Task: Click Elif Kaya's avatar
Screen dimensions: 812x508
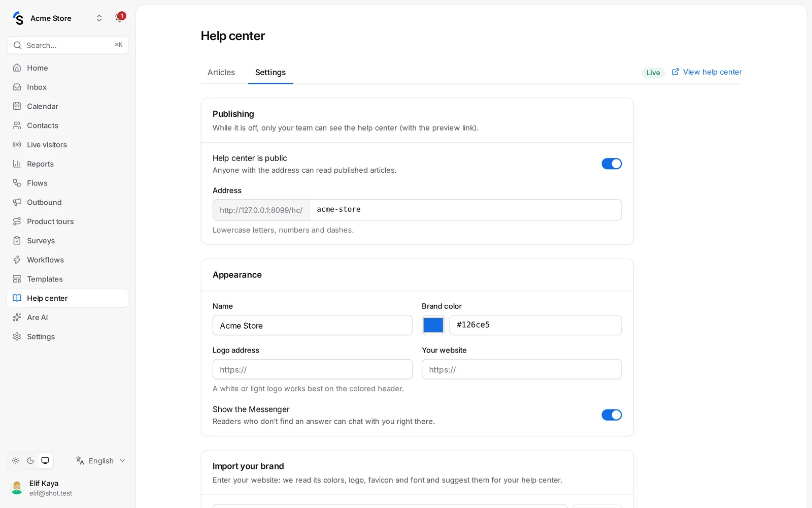Action: click(17, 488)
